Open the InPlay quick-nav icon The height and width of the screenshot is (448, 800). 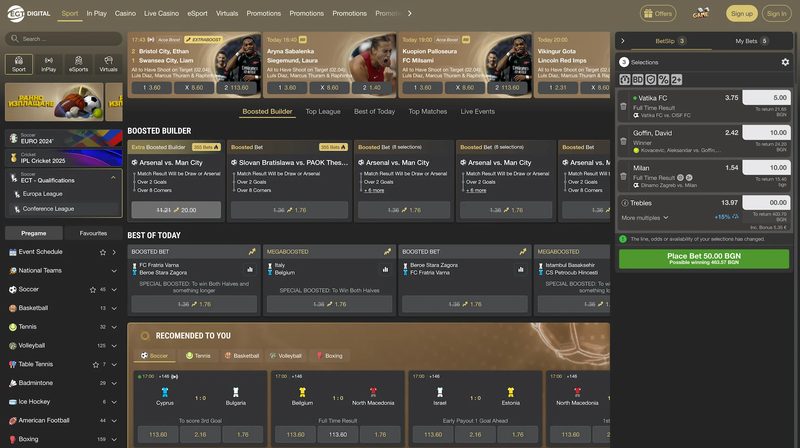[48, 64]
